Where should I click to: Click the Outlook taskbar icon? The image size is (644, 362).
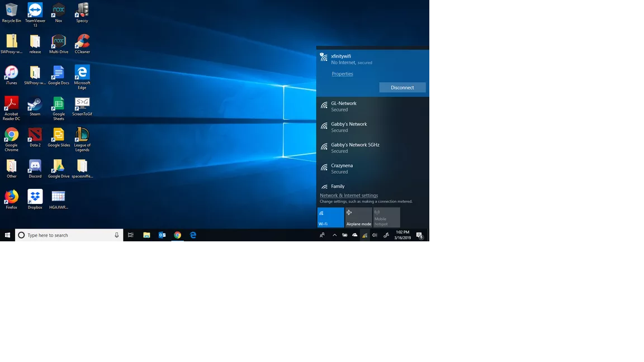pyautogui.click(x=162, y=235)
